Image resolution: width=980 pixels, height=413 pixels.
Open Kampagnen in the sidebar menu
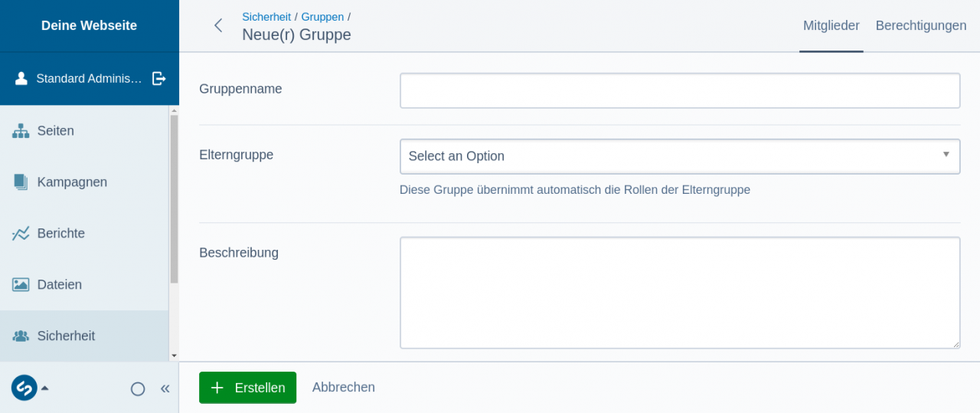[84, 182]
